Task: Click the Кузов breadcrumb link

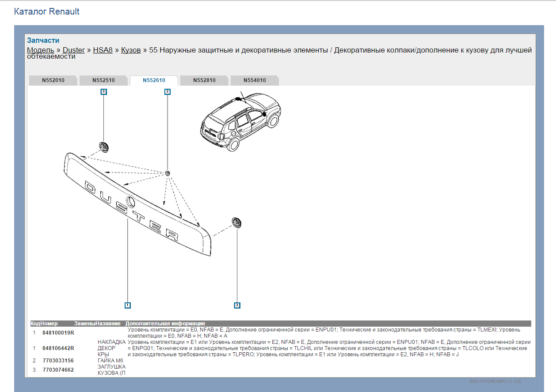Action: [x=131, y=50]
